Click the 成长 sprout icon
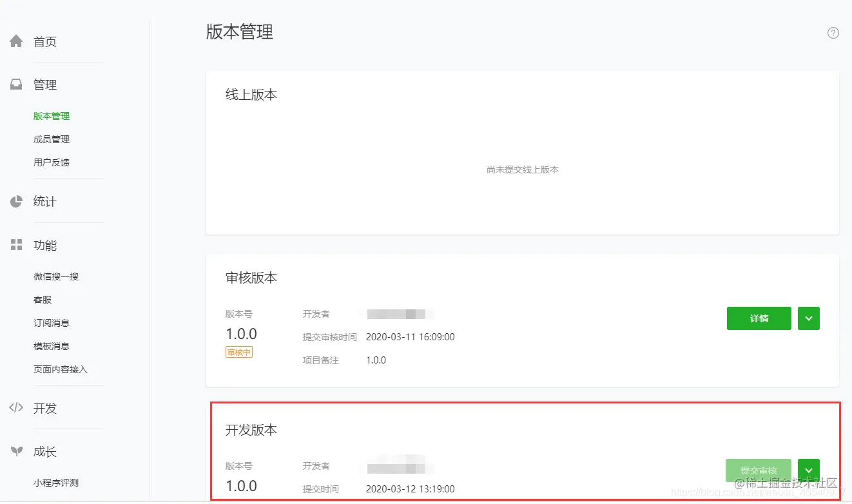 (15, 451)
